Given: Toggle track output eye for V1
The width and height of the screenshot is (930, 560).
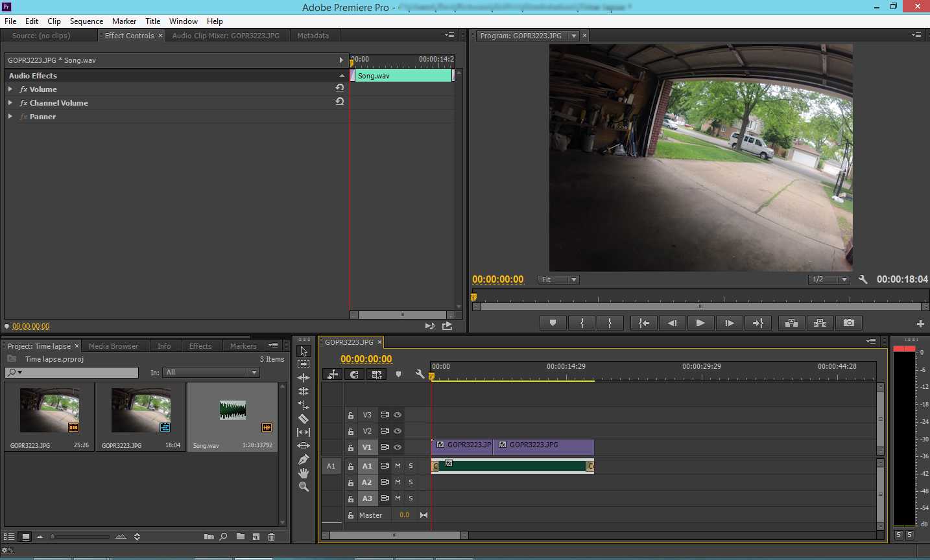Looking at the screenshot, I should click(x=398, y=447).
